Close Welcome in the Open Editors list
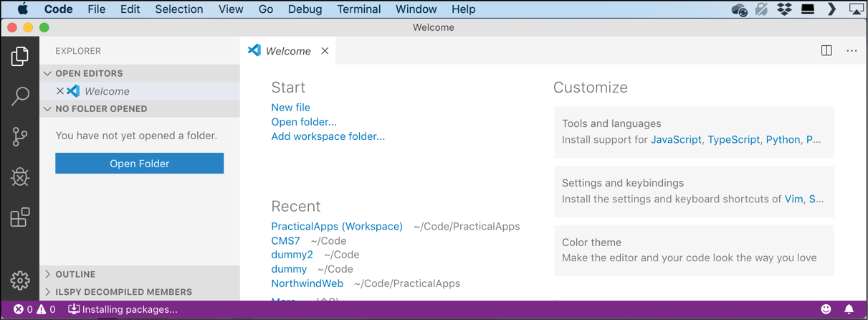Image resolution: width=868 pixels, height=320 pixels. click(x=60, y=91)
